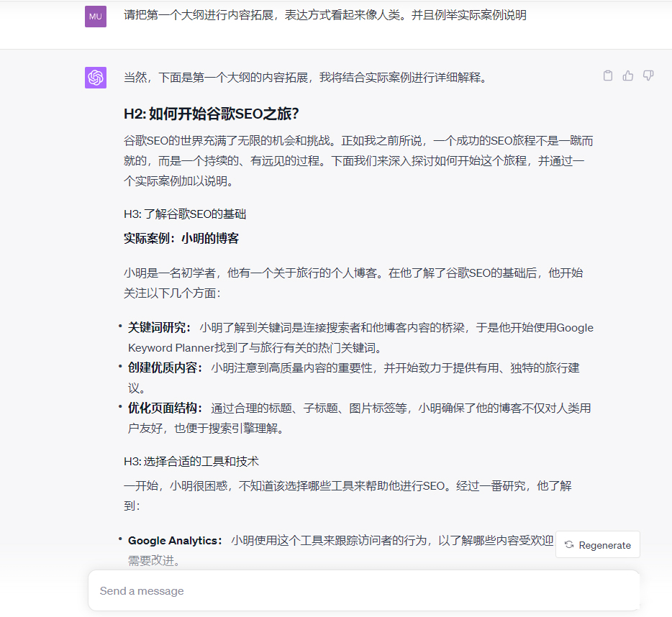Click the '优化页面结构:' bullet label
Image resolution: width=672 pixels, height=617 pixels.
165,408
